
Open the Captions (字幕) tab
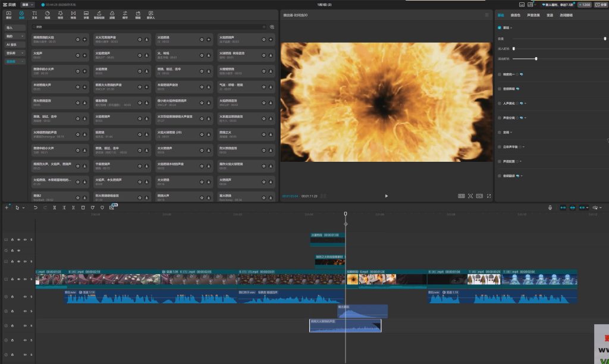[86, 15]
